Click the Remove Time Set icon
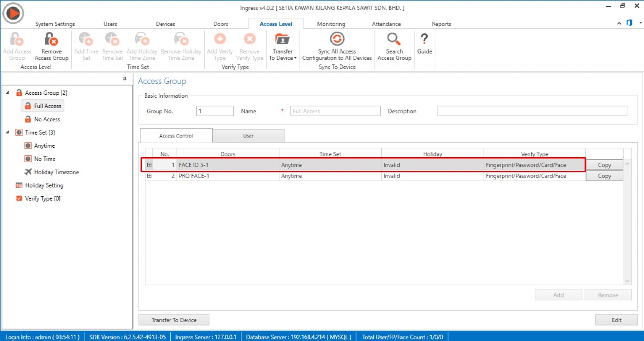The width and height of the screenshot is (644, 341). pos(112,40)
